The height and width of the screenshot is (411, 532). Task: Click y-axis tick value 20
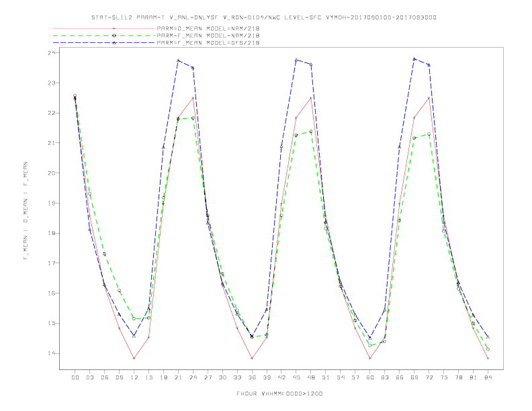52,173
